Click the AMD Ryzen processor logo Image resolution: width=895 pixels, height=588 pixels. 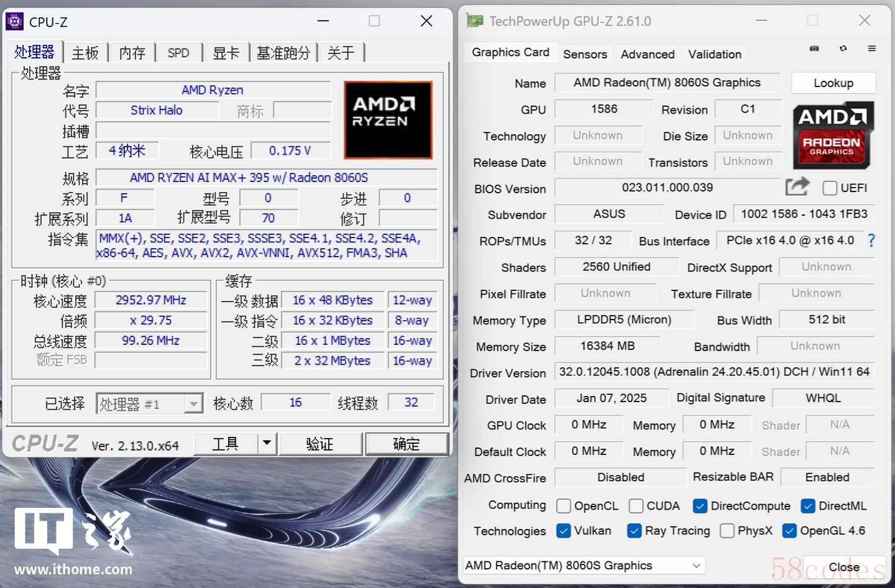coord(388,120)
